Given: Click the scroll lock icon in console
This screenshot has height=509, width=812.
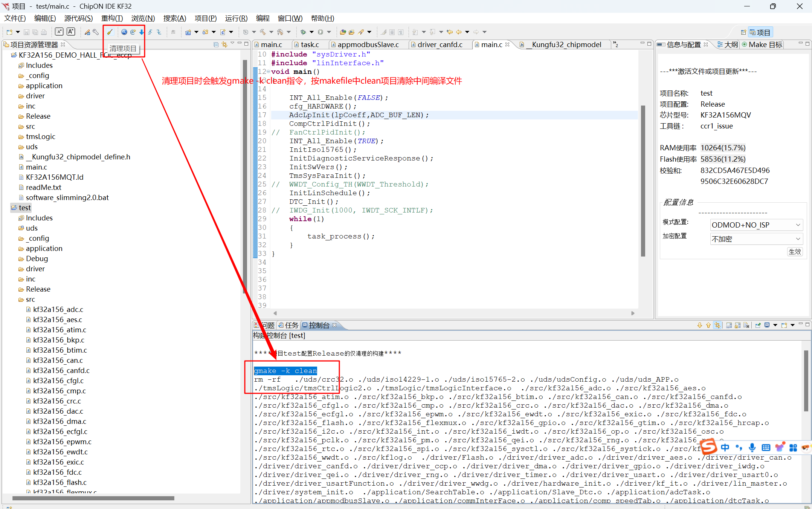Looking at the screenshot, I should (737, 325).
